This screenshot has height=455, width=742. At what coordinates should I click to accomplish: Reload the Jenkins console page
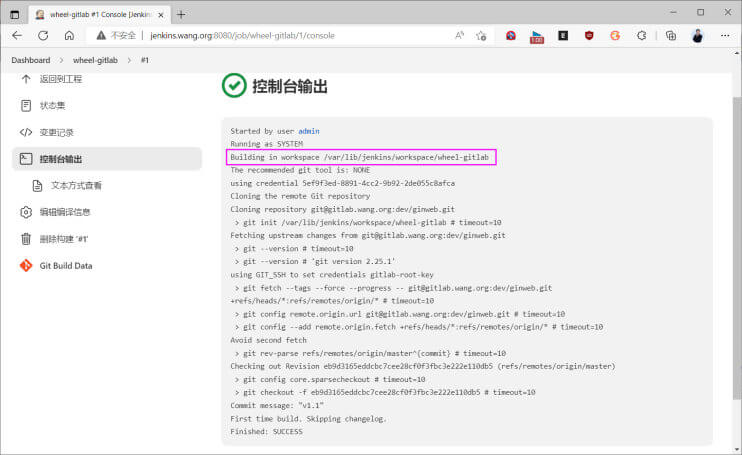pyautogui.click(x=43, y=35)
